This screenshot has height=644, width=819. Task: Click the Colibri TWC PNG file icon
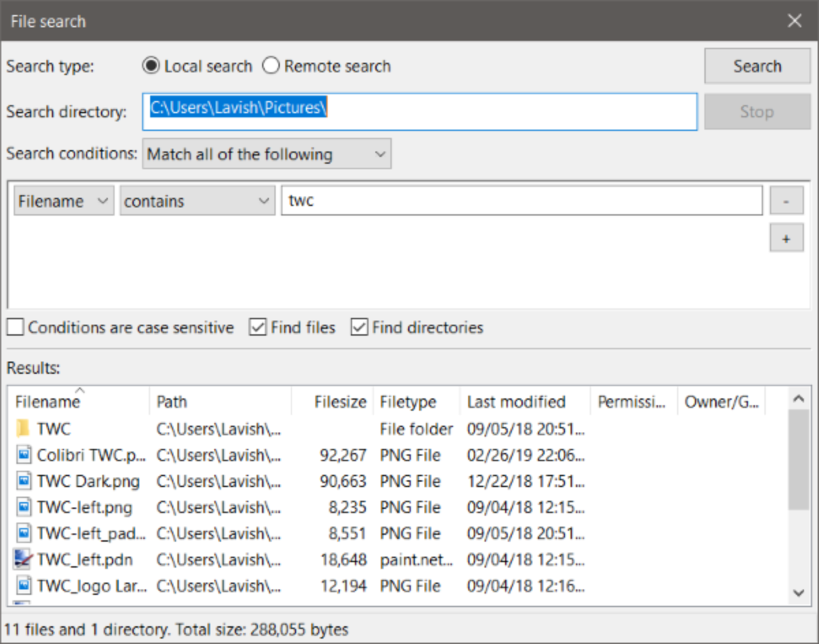point(24,455)
